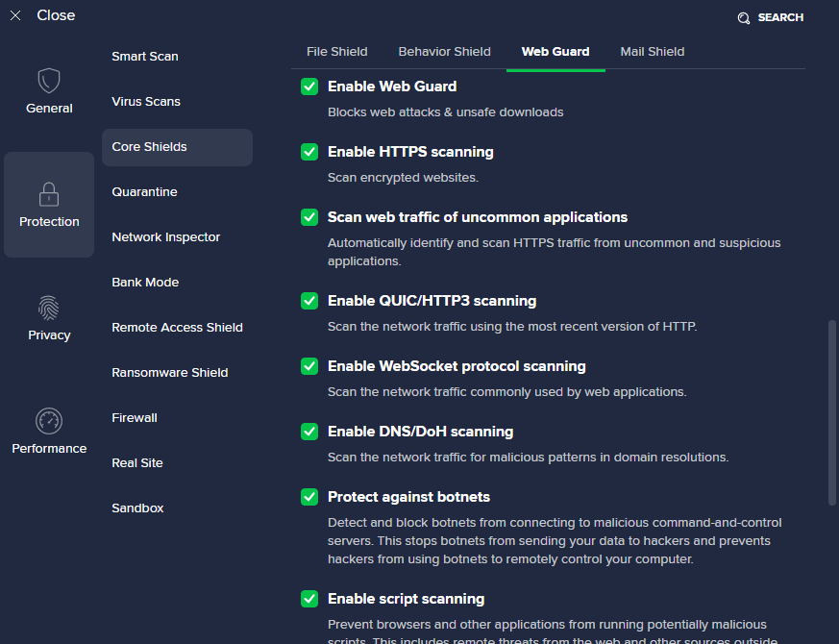Switch to the File Shield tab
Image resolution: width=839 pixels, height=644 pixels.
(x=336, y=52)
